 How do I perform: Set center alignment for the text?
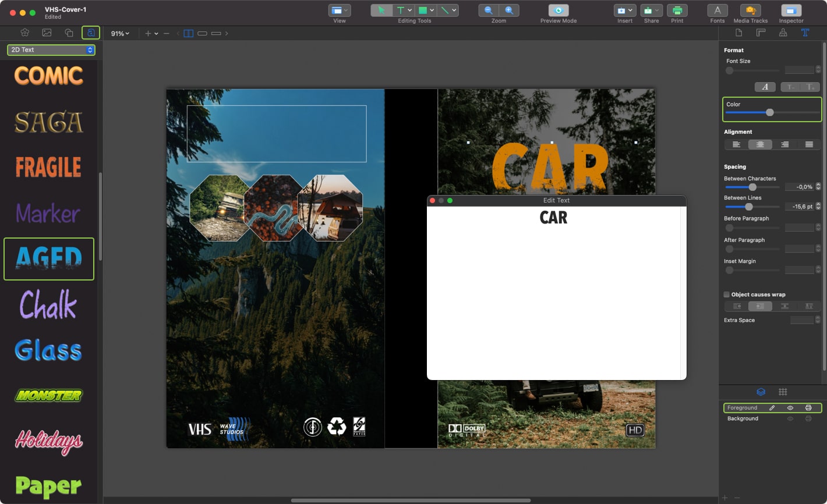click(760, 144)
